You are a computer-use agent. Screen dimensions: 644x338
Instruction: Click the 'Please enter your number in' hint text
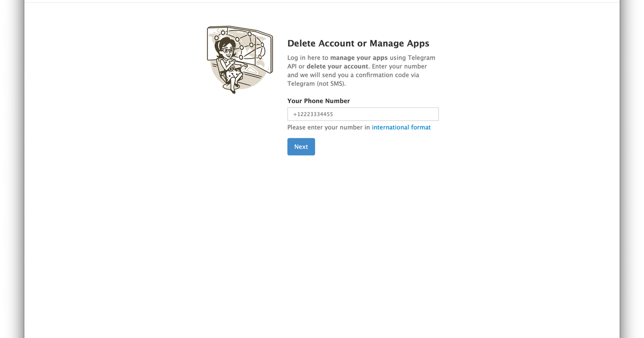click(x=328, y=127)
